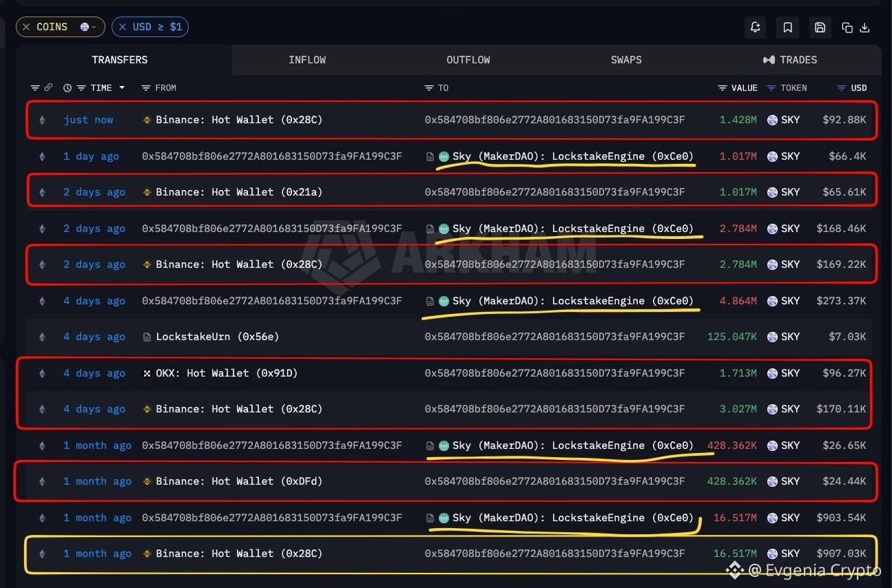Switch to the TRANSFERS tab
This screenshot has height=588, width=892.
120,60
